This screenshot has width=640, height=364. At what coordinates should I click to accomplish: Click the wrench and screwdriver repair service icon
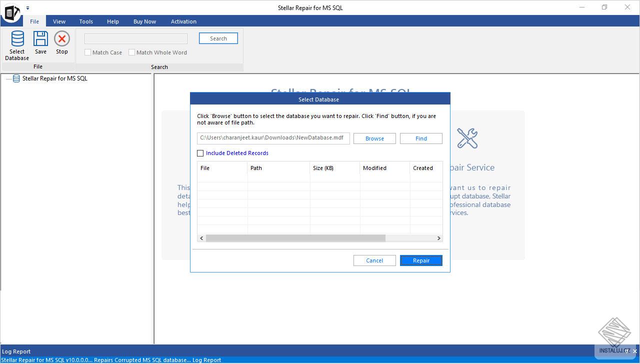point(467,138)
